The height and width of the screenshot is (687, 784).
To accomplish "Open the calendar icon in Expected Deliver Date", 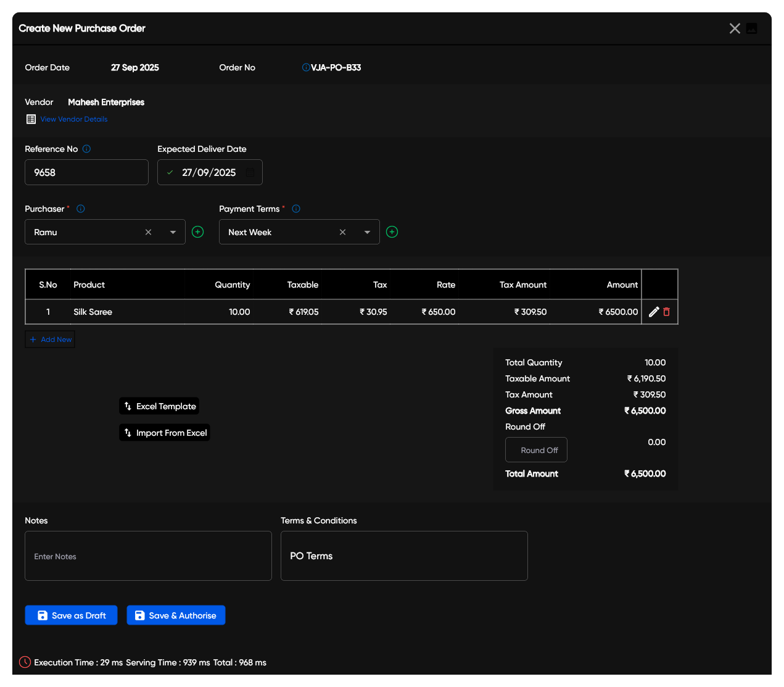I will [250, 173].
